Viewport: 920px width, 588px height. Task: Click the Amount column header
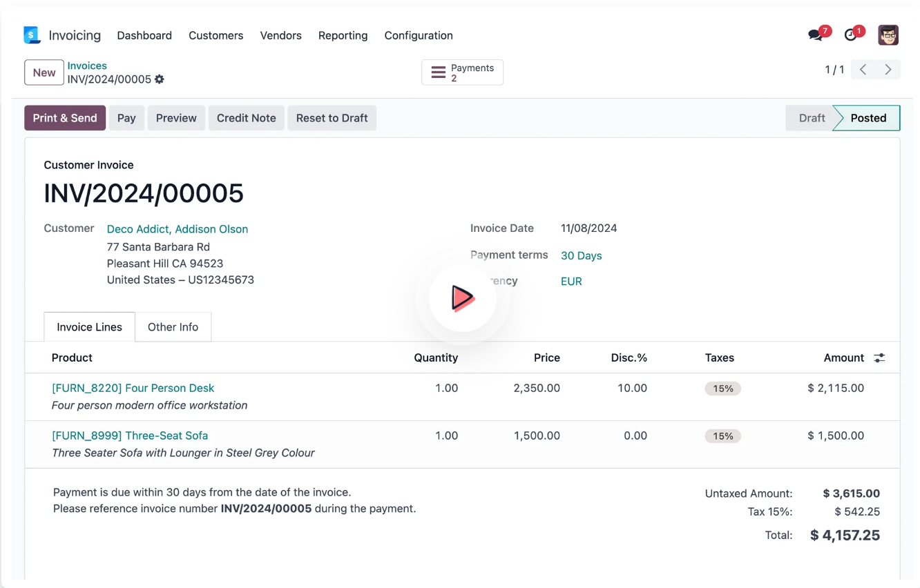(x=844, y=357)
